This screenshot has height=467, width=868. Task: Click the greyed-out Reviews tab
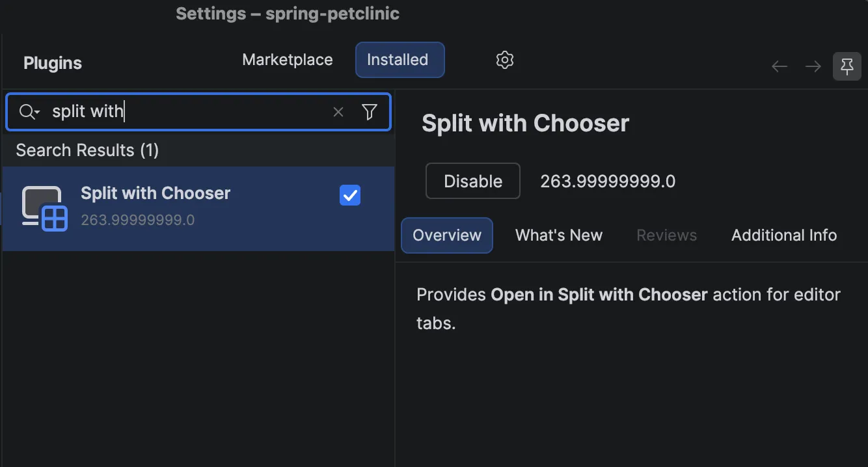(667, 235)
